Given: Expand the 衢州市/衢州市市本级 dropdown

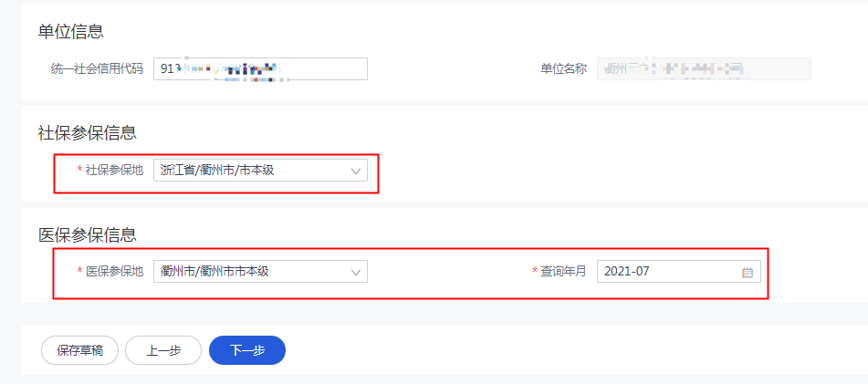Looking at the screenshot, I should 260,272.
